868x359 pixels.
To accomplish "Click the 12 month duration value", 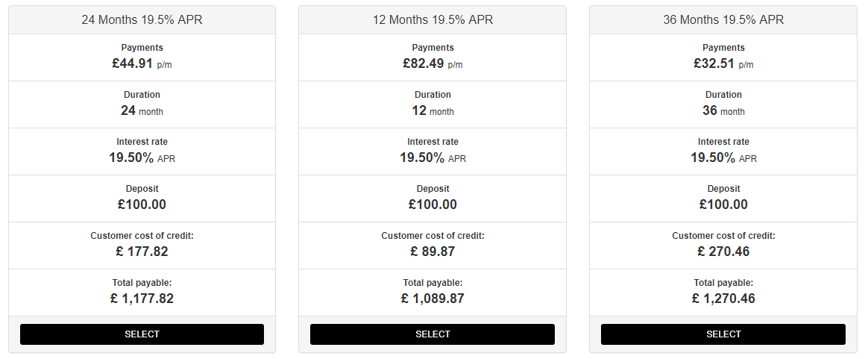I will pyautogui.click(x=433, y=111).
